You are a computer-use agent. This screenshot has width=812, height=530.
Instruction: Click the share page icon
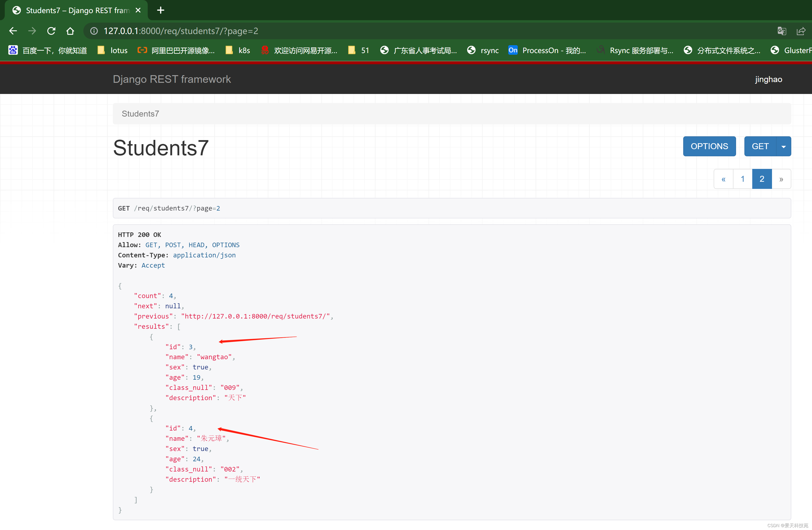(801, 31)
